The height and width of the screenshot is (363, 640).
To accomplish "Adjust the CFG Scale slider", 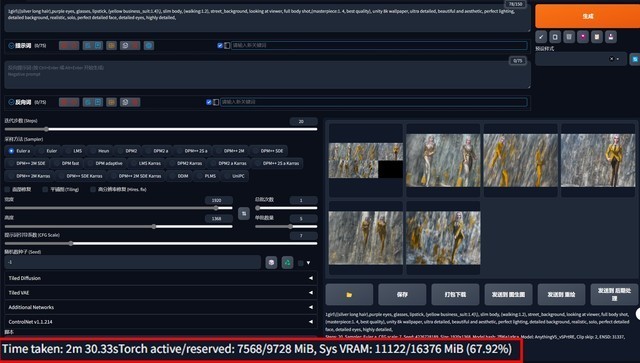I will [x=161, y=243].
